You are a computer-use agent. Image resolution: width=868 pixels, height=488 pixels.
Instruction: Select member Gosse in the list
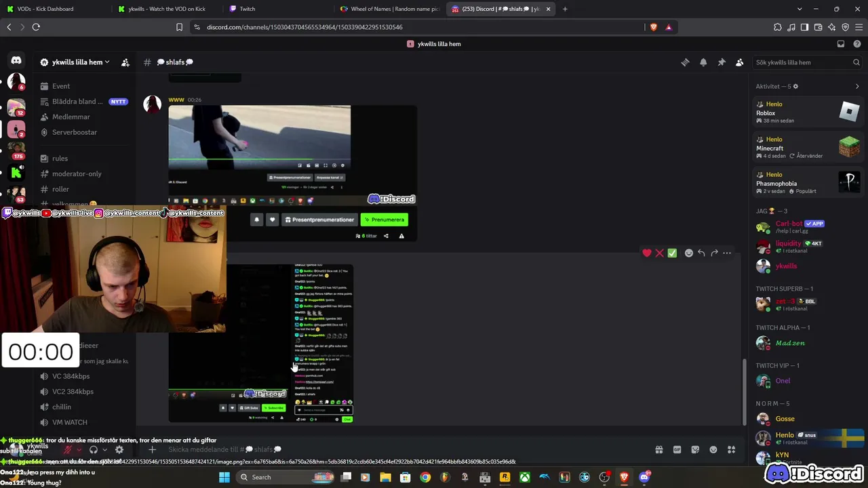[808, 419]
